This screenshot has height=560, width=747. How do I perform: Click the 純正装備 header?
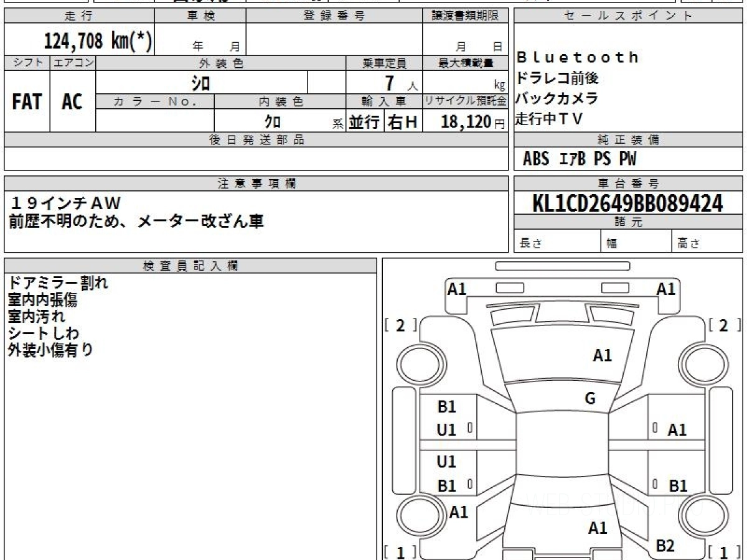point(629,140)
